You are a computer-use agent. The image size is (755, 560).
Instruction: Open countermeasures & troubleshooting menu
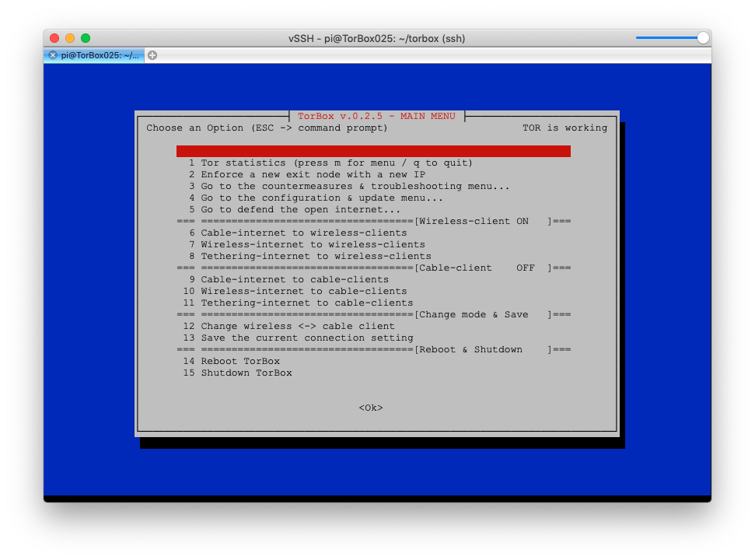pyautogui.click(x=373, y=186)
